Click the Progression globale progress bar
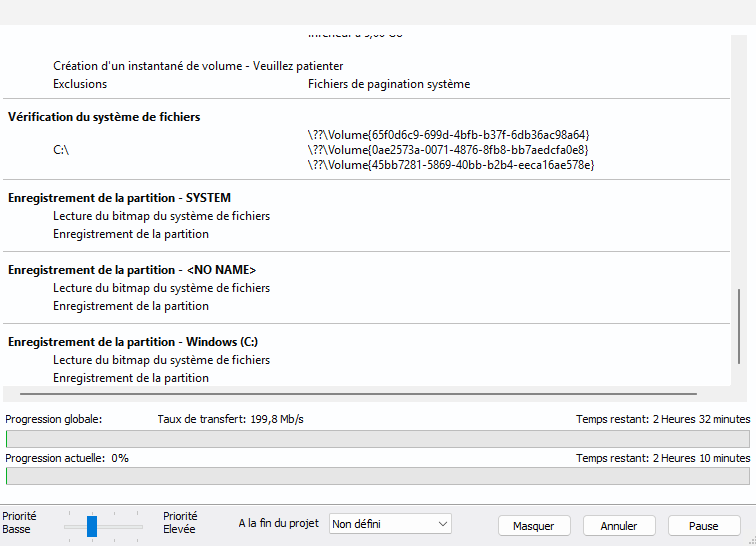 coord(377,438)
